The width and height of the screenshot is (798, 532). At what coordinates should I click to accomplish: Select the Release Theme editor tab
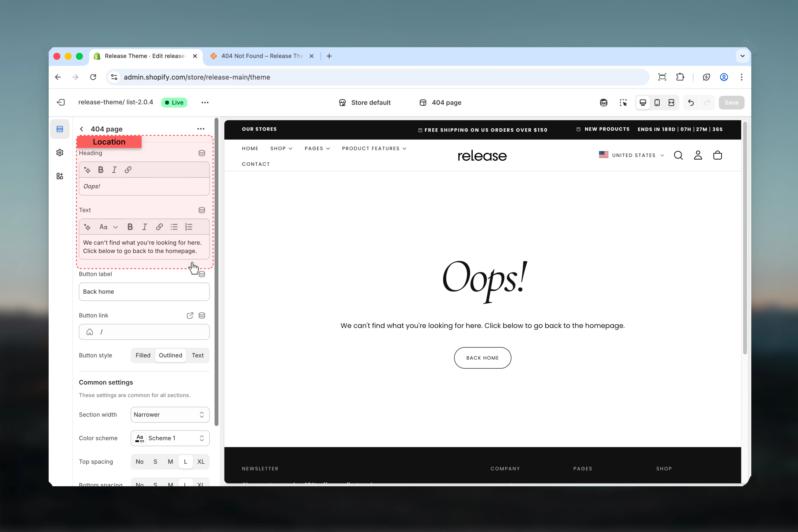(x=146, y=56)
